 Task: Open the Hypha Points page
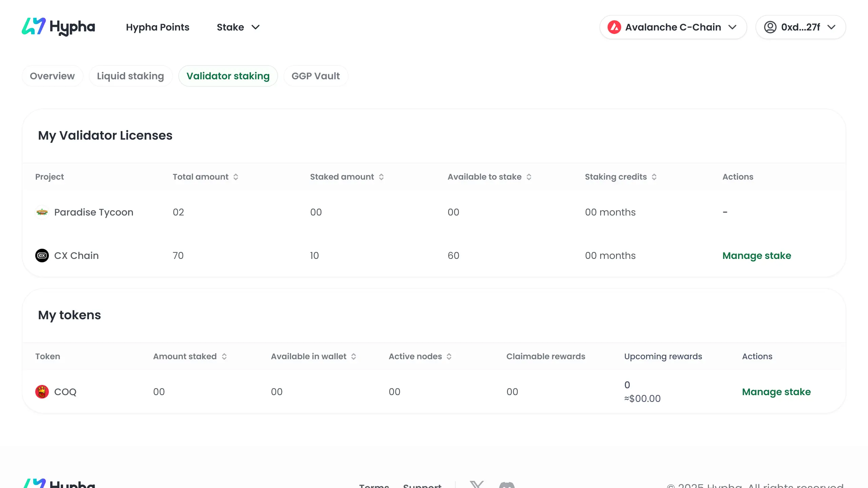pyautogui.click(x=158, y=27)
